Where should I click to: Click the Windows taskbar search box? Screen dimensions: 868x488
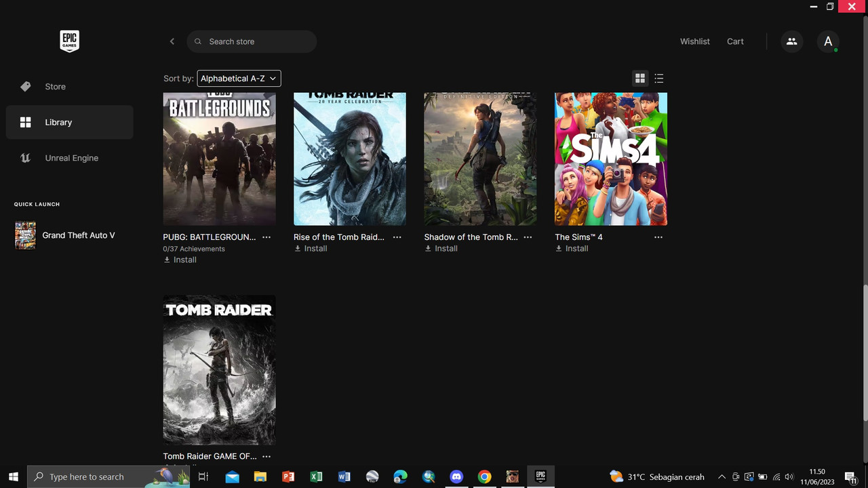[108, 476]
